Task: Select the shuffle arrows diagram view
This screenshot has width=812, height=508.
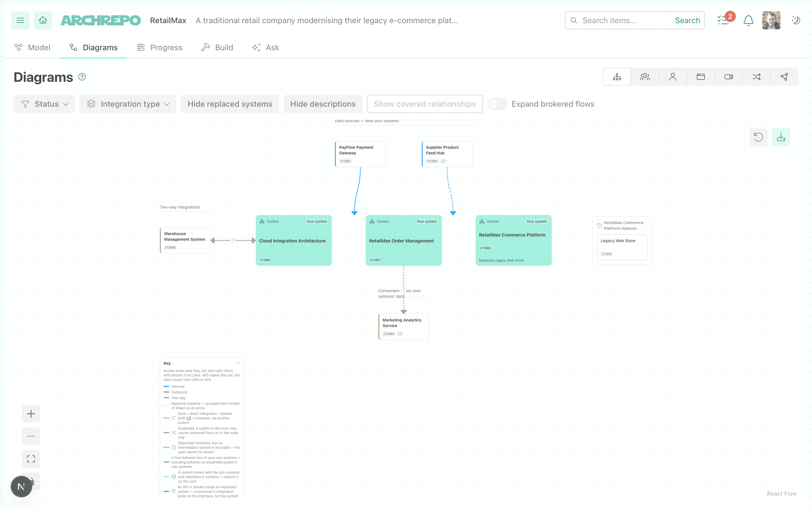Action: pyautogui.click(x=756, y=77)
